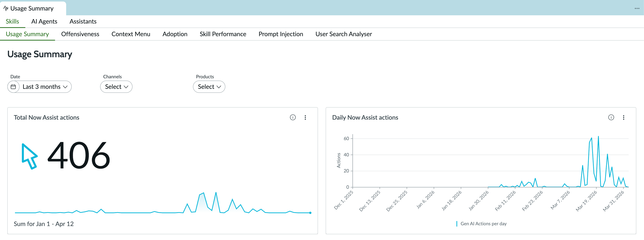Open the Skill Performance sub-tab
This screenshot has width=644, height=240.
pos(223,34)
